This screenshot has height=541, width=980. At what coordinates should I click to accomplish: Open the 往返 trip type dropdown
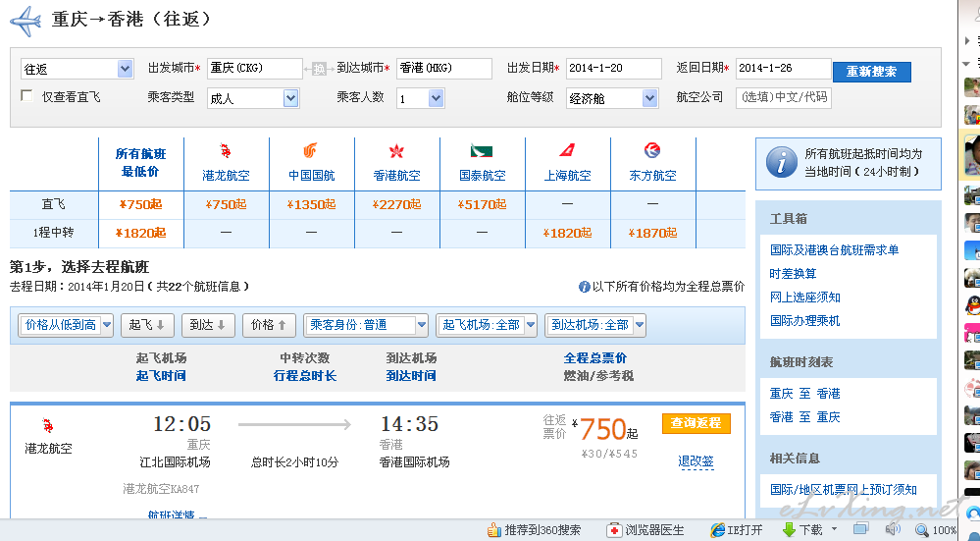[77, 69]
